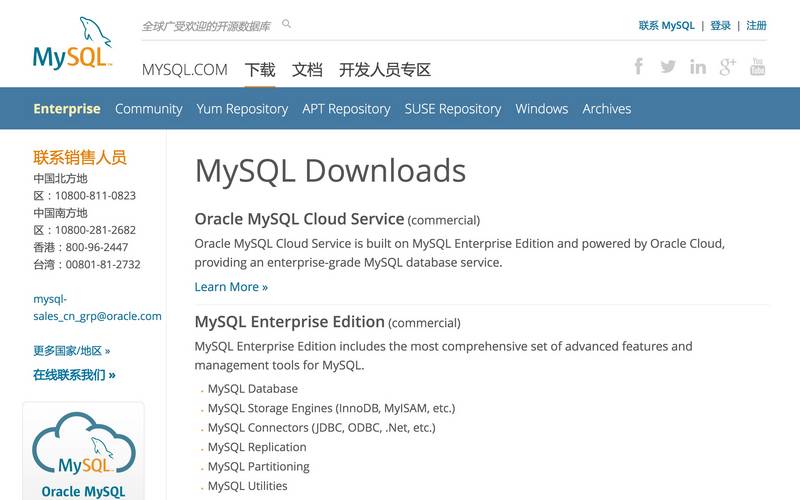This screenshot has width=800, height=500.
Task: Focus the search field with placeholder 全球广受欢迎的开源数据库
Action: click(x=206, y=26)
